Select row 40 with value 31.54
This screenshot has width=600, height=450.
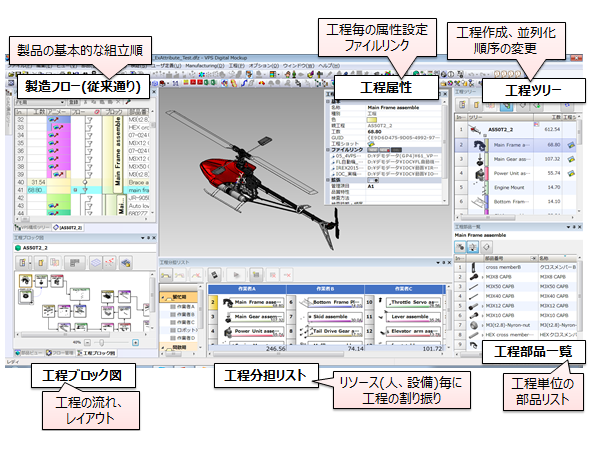(82, 182)
